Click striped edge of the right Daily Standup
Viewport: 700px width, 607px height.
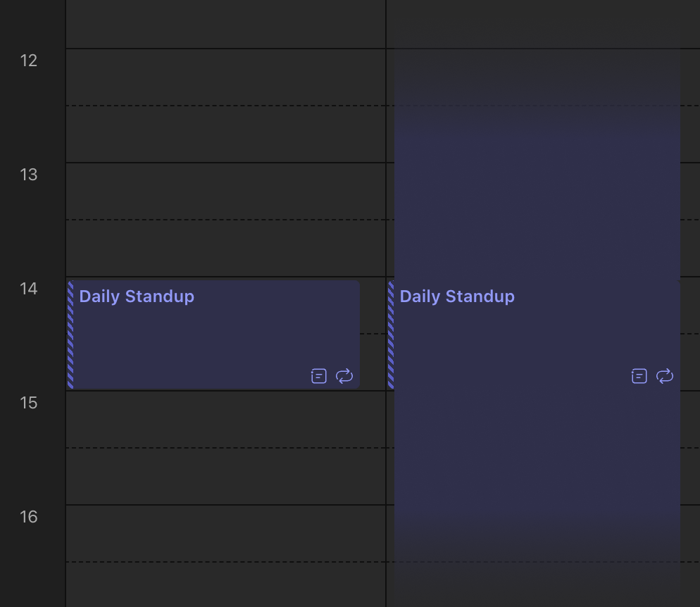click(391, 334)
